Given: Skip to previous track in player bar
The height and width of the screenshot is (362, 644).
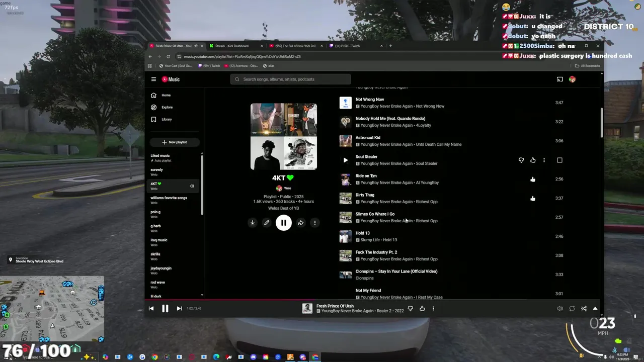Looking at the screenshot, I should click(151, 308).
